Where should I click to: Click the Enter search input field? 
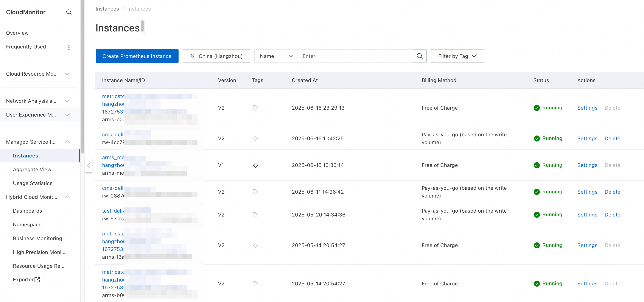pos(355,56)
